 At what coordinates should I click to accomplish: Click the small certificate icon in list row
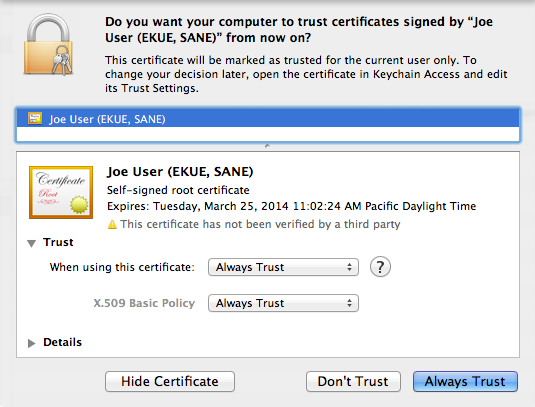(x=35, y=118)
